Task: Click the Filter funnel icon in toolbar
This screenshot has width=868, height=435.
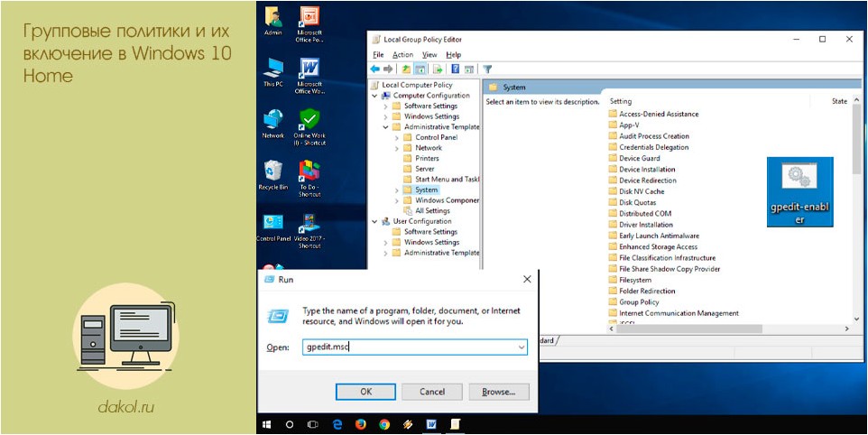Action: pyautogui.click(x=487, y=69)
